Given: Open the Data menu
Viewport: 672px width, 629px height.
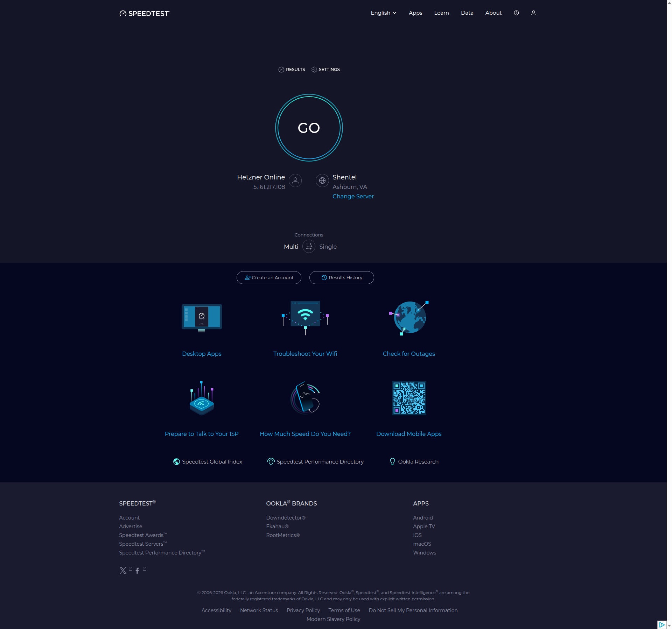Looking at the screenshot, I should point(467,13).
